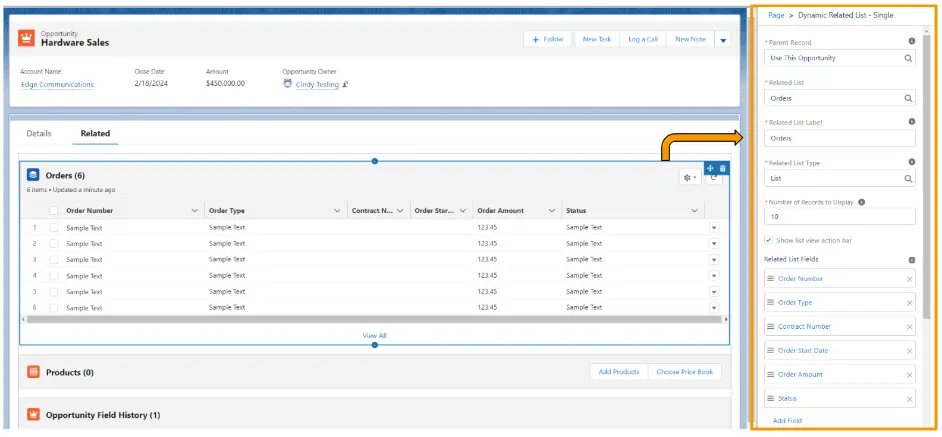
Task: Click the New Note button
Action: (690, 40)
